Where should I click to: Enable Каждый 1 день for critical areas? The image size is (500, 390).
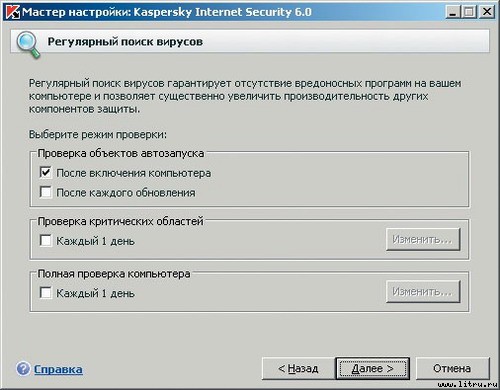[x=46, y=240]
